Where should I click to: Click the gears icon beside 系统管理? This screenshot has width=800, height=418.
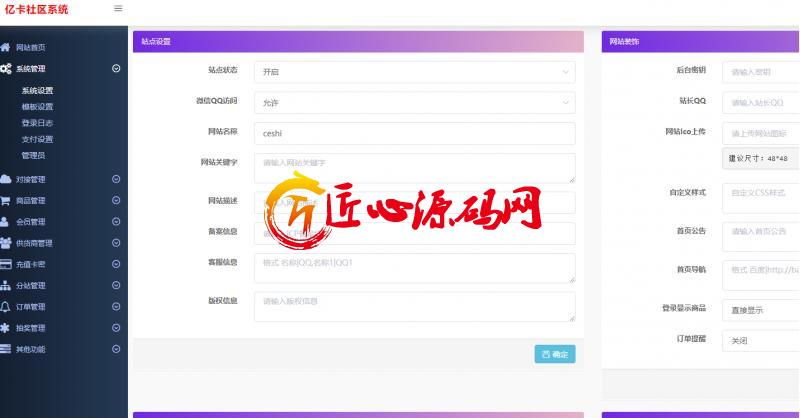coord(6,68)
